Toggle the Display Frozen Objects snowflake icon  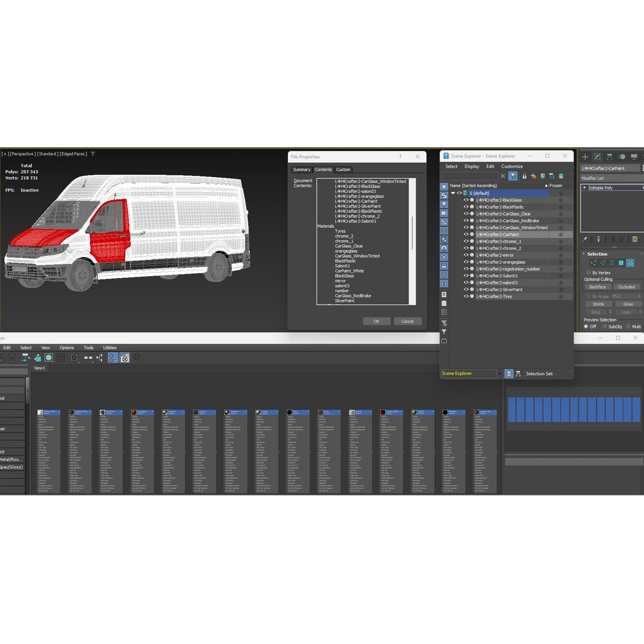[444, 274]
